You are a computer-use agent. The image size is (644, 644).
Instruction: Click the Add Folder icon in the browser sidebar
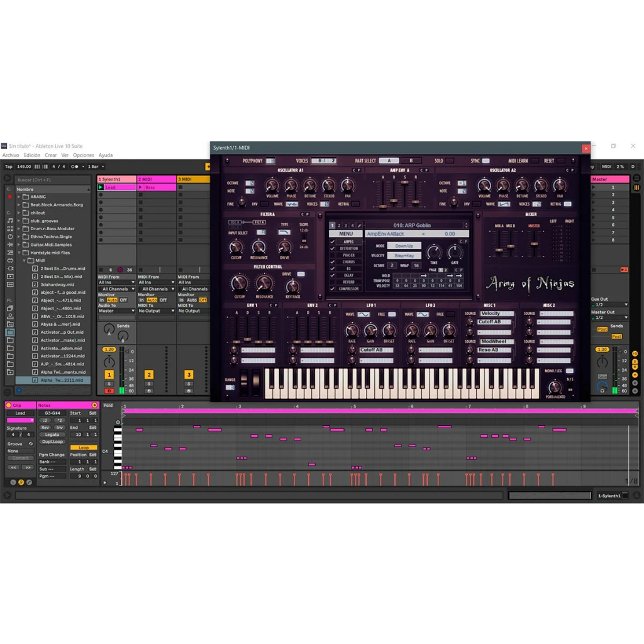click(10, 372)
